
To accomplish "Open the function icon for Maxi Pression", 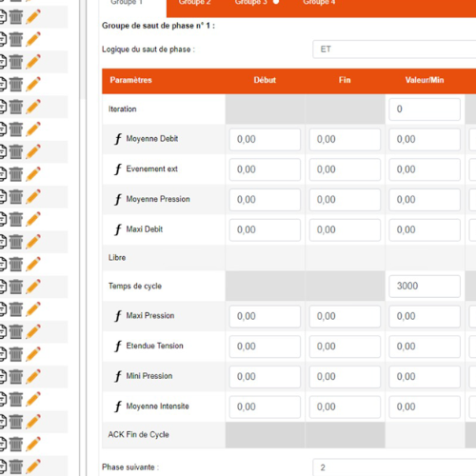I will (x=118, y=316).
